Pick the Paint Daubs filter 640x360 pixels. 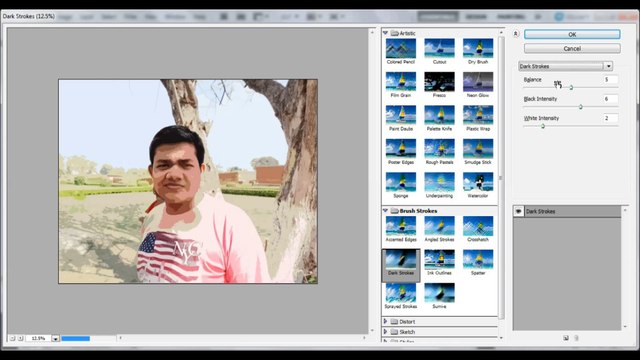400,115
